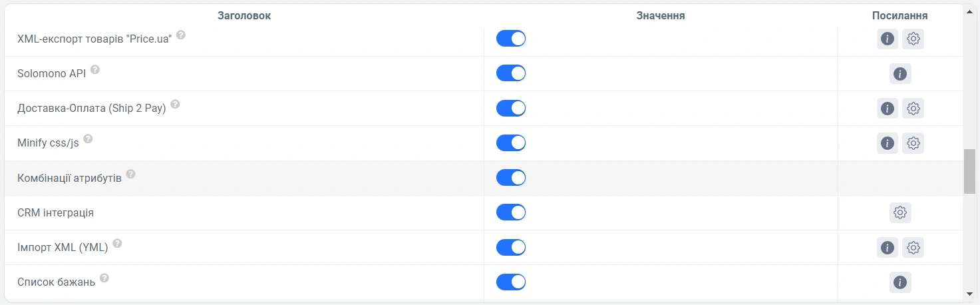Open Ship 2 Pay settings gear
This screenshot has height=305, width=980.
(x=913, y=108)
